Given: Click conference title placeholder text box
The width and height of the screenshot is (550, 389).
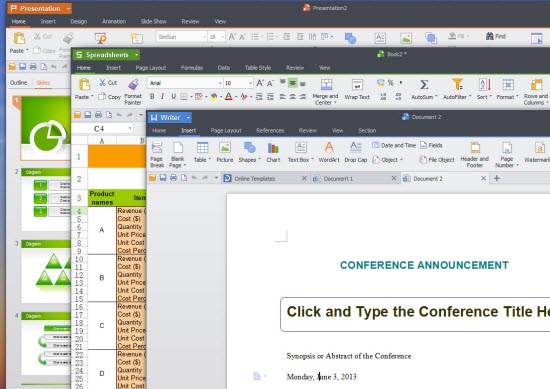Looking at the screenshot, I should coord(415,314).
